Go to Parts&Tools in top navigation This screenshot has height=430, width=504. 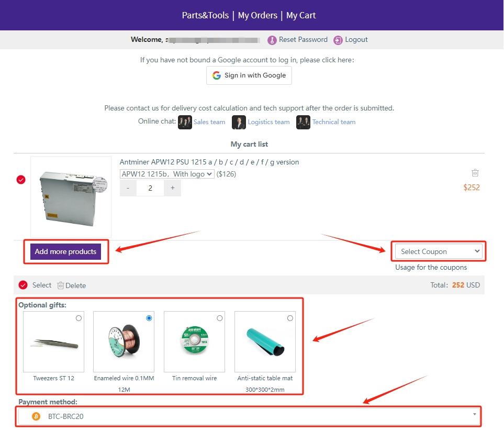tap(205, 15)
